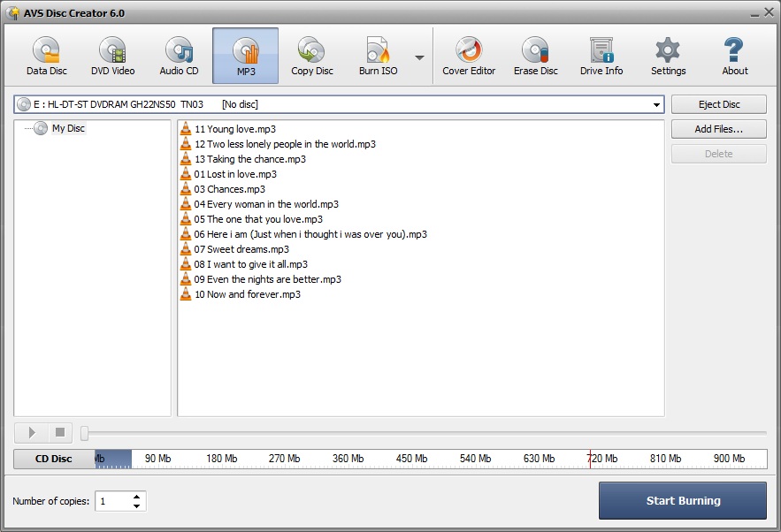Screen dimensions: 781x532
Task: Open the Copy Disc tool
Action: pyautogui.click(x=311, y=55)
